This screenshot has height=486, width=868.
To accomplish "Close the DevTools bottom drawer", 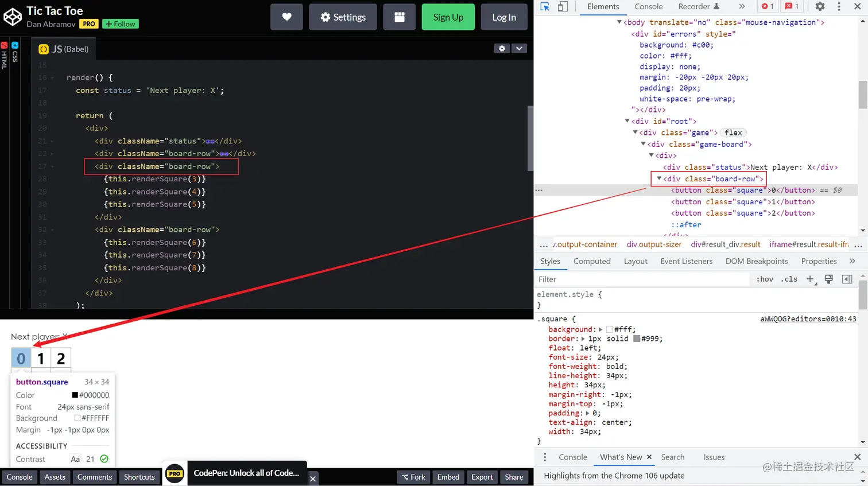I will [857, 457].
